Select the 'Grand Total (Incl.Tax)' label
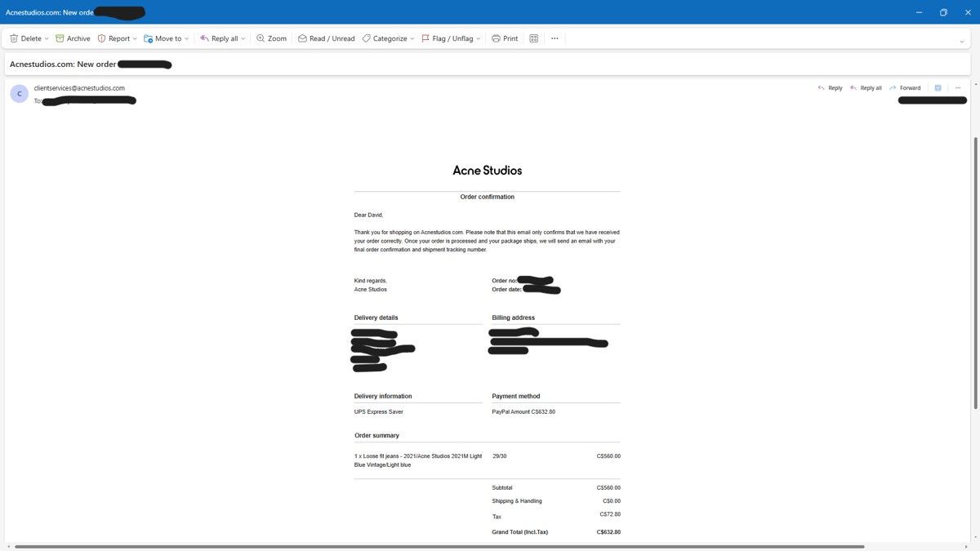This screenshot has width=980, height=551. (520, 532)
